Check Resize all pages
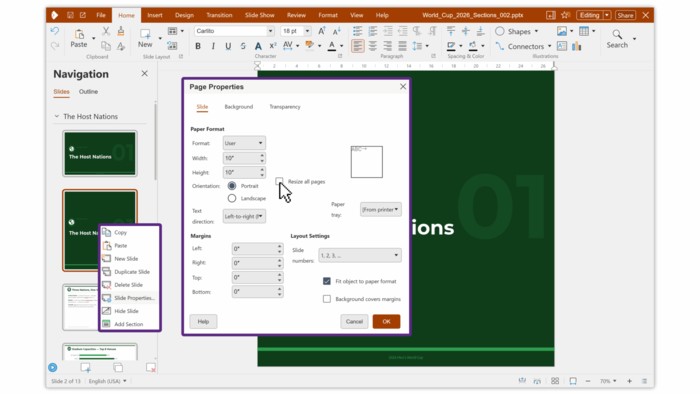Screen dimensions: 700x394 [x=279, y=181]
